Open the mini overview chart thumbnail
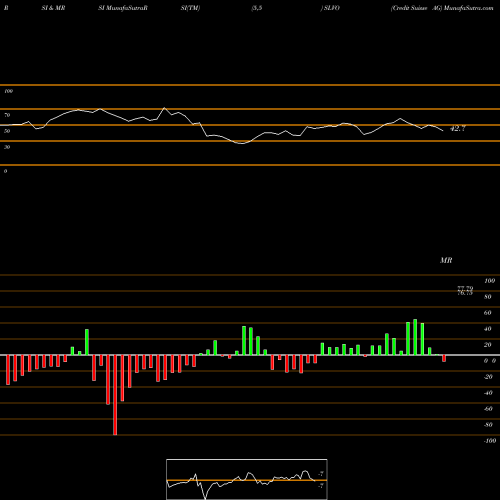 tap(247, 479)
